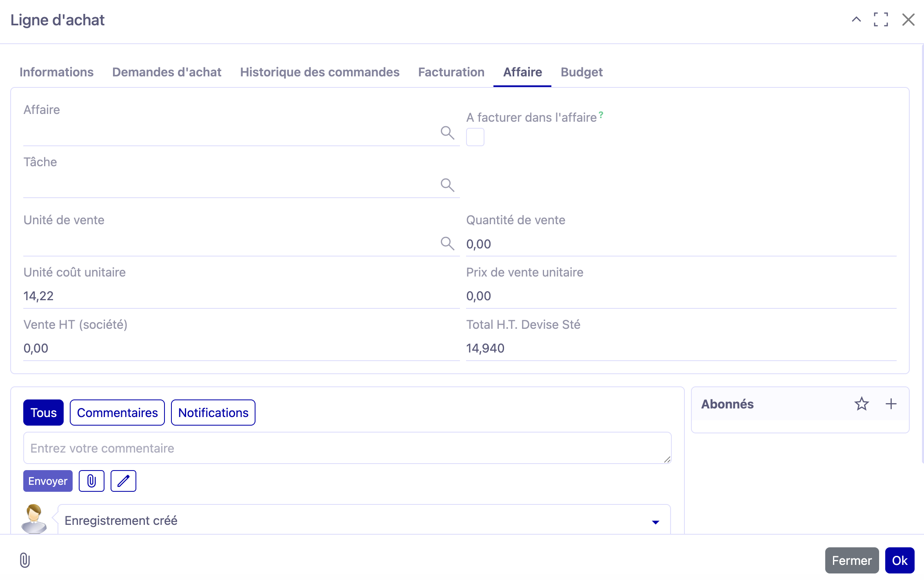
Task: Open the comment edit pencil tool
Action: tap(123, 481)
